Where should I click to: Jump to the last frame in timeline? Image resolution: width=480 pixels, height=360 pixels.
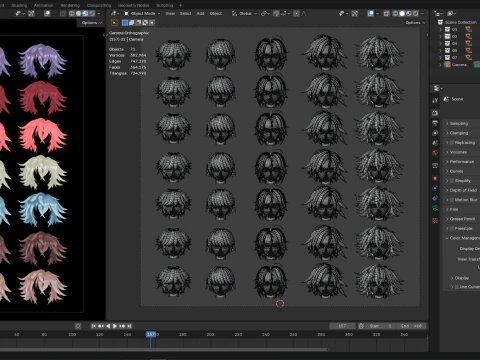(129, 326)
